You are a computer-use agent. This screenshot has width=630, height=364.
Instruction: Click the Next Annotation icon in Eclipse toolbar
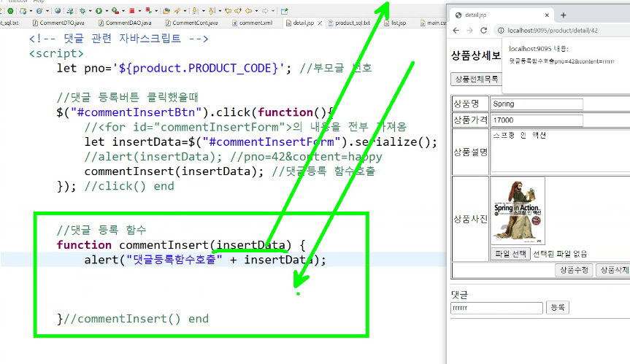(x=195, y=11)
